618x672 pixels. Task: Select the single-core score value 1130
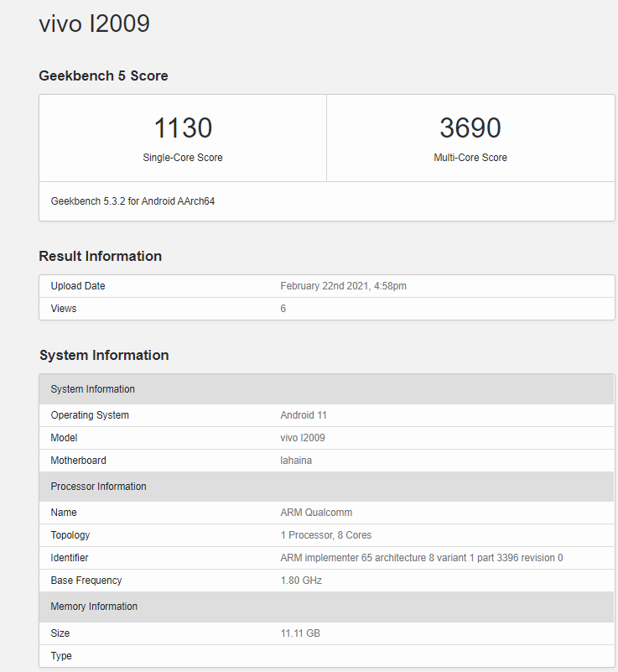coord(183,128)
